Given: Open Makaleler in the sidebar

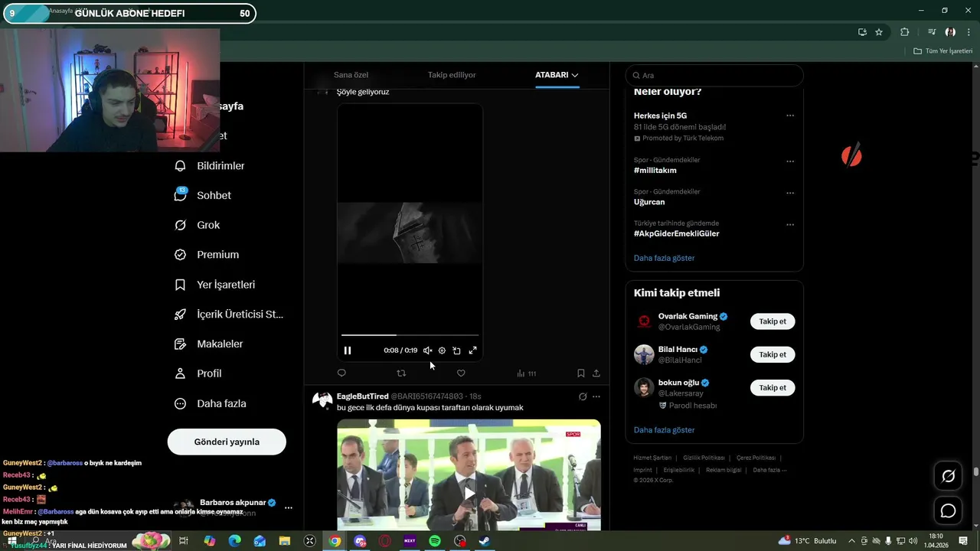Looking at the screenshot, I should (209, 344).
